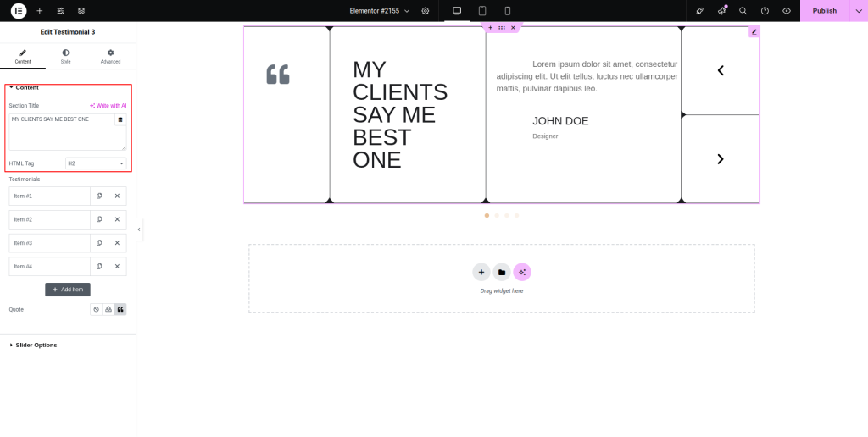Switch to the Content tab

pyautogui.click(x=23, y=57)
